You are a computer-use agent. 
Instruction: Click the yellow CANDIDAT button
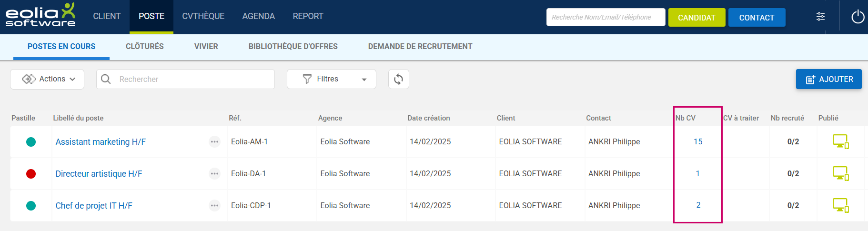696,18
